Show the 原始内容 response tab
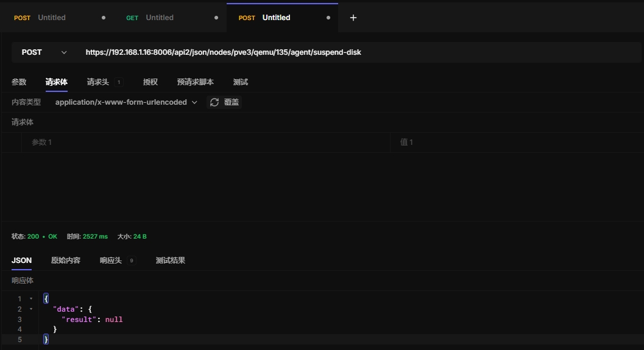The image size is (644, 350). 66,261
